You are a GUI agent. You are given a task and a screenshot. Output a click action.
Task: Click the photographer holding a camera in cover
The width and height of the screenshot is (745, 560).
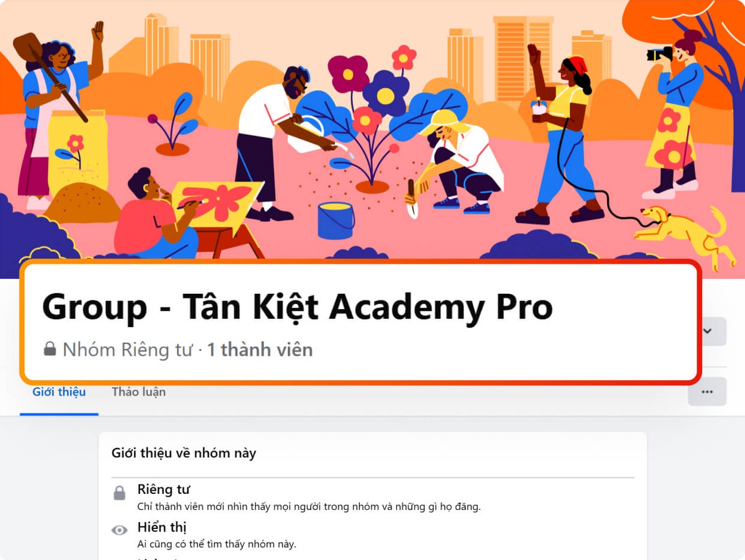click(675, 113)
